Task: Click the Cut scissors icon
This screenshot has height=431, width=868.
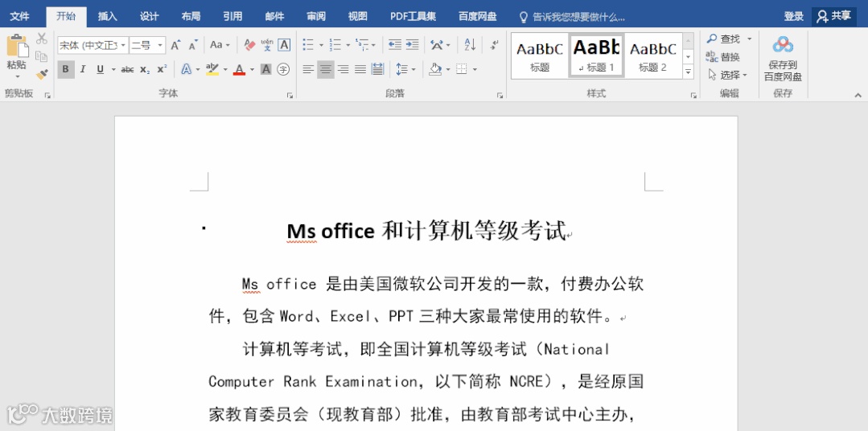Action: [42, 39]
